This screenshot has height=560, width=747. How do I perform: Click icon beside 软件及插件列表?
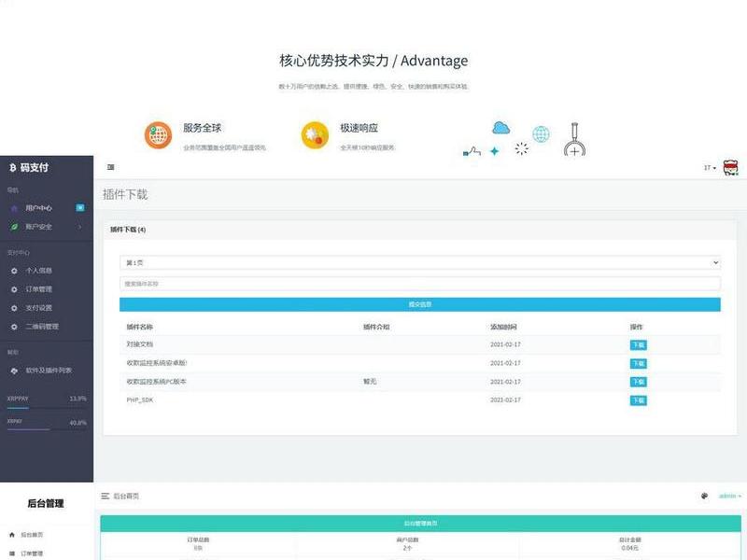click(x=14, y=371)
